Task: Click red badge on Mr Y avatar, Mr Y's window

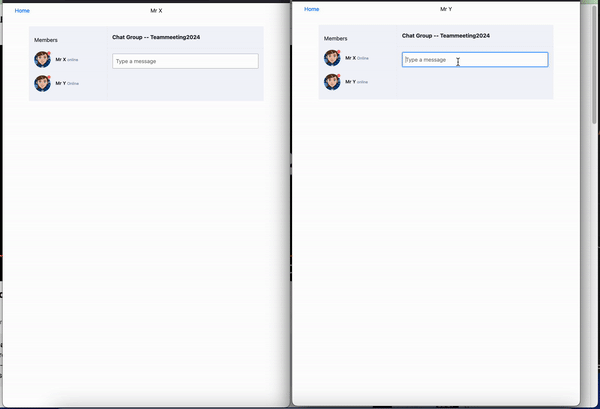Action: tap(338, 75)
